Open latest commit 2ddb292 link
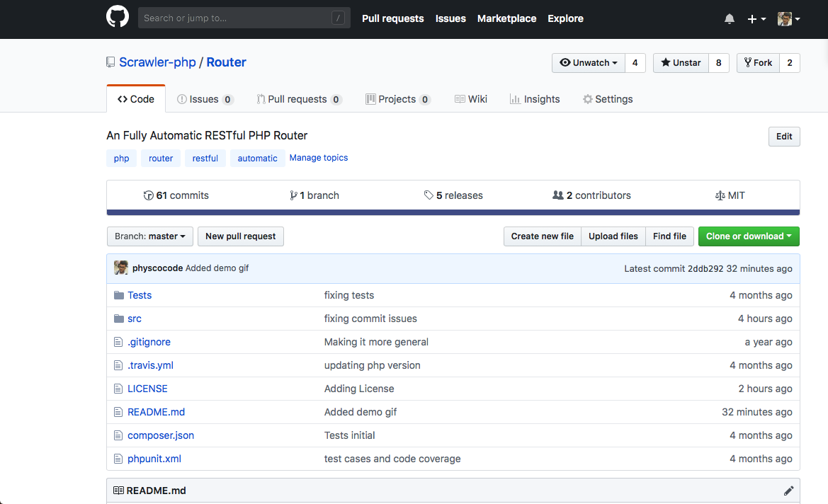828x504 pixels. [705, 268]
